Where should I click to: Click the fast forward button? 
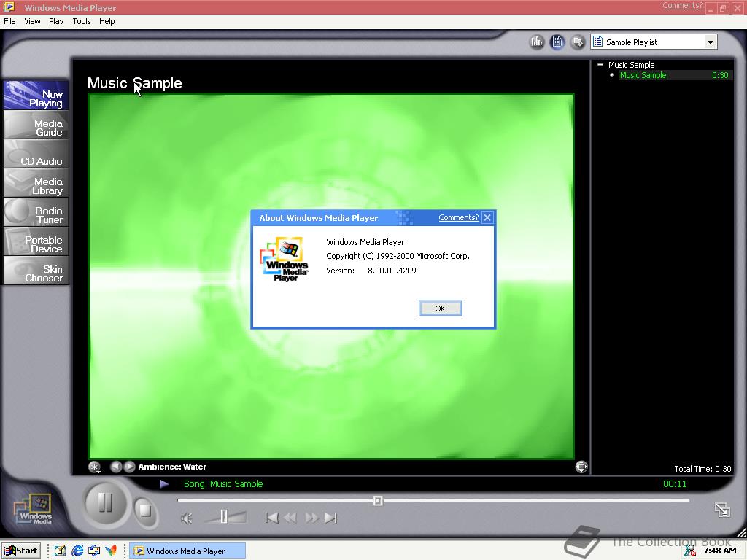311,518
